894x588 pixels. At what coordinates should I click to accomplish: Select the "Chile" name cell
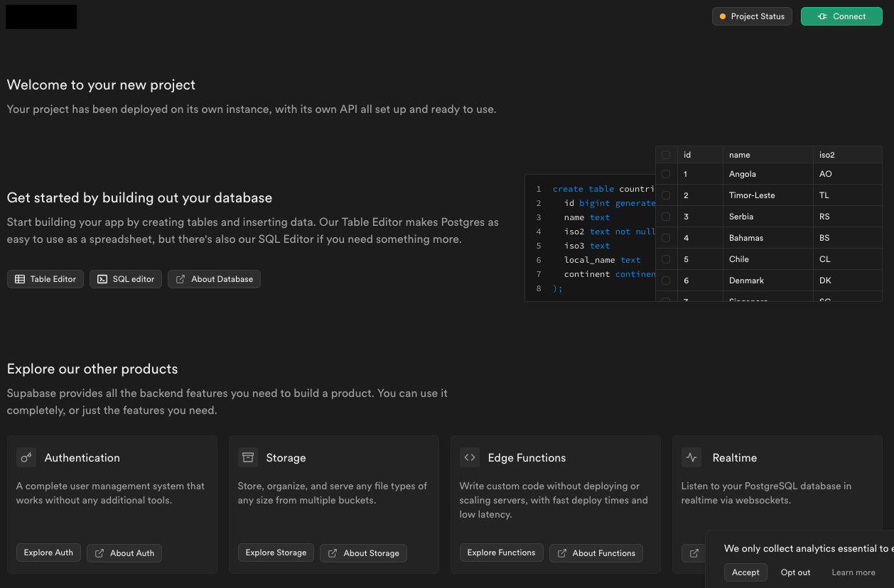click(768, 259)
